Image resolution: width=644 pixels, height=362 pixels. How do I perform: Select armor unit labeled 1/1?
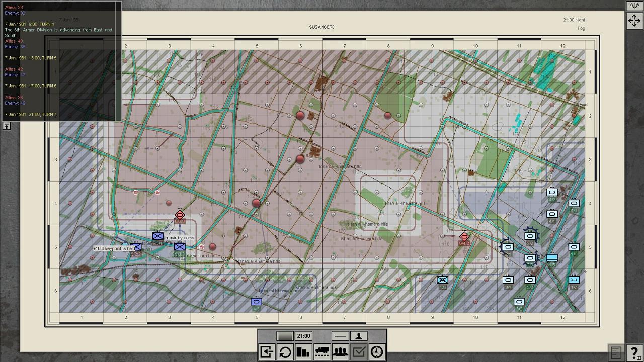click(574, 247)
